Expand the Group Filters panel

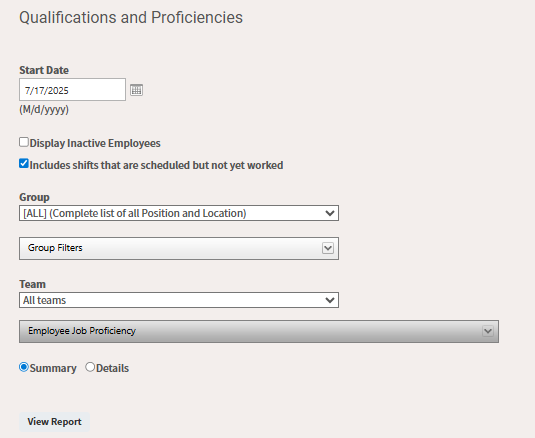179,248
